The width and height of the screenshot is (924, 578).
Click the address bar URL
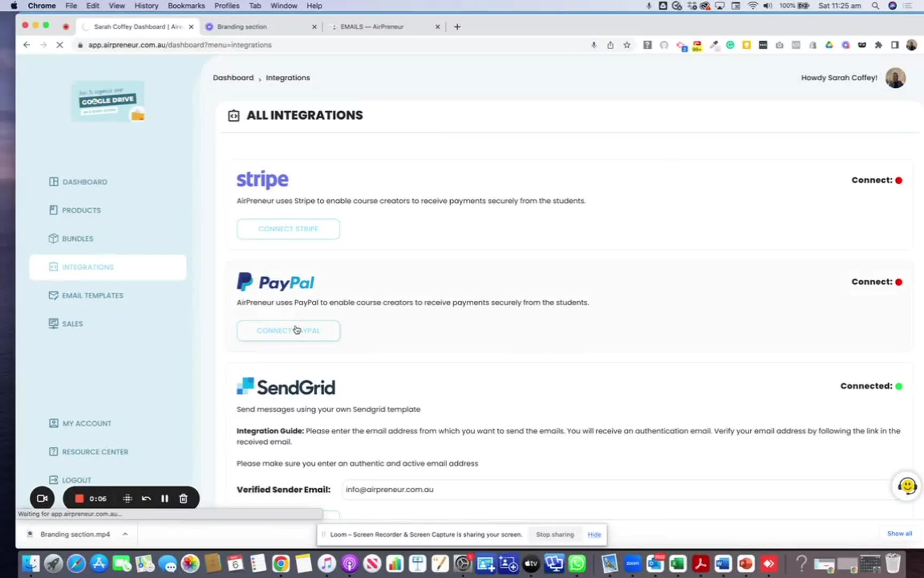coord(180,45)
